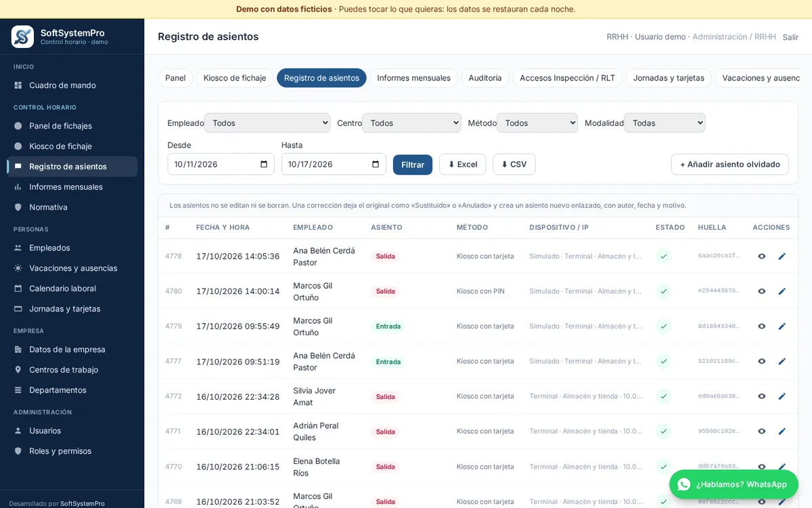Edit entry 4771 with pencil icon
812x508 pixels.
782,431
